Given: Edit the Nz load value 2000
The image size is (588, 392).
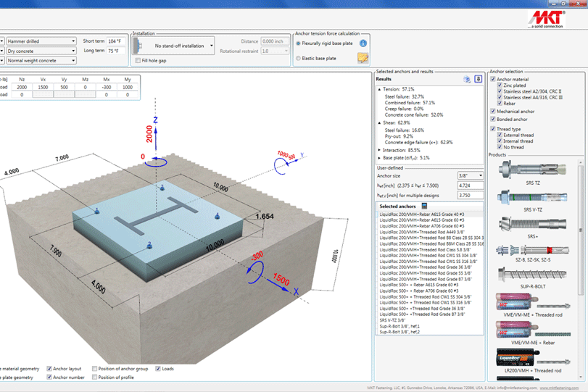Looking at the screenshot, I should (22, 87).
